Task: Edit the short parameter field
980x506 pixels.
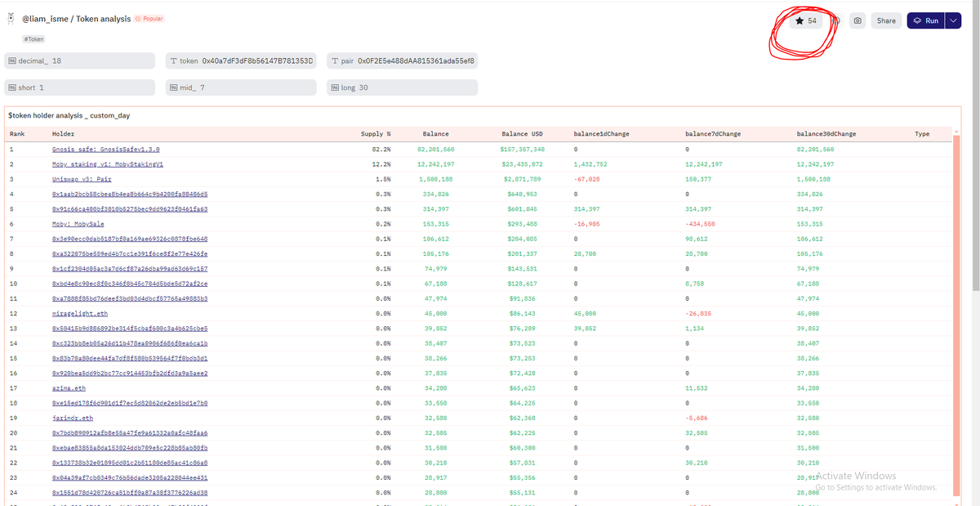Action: 80,87
